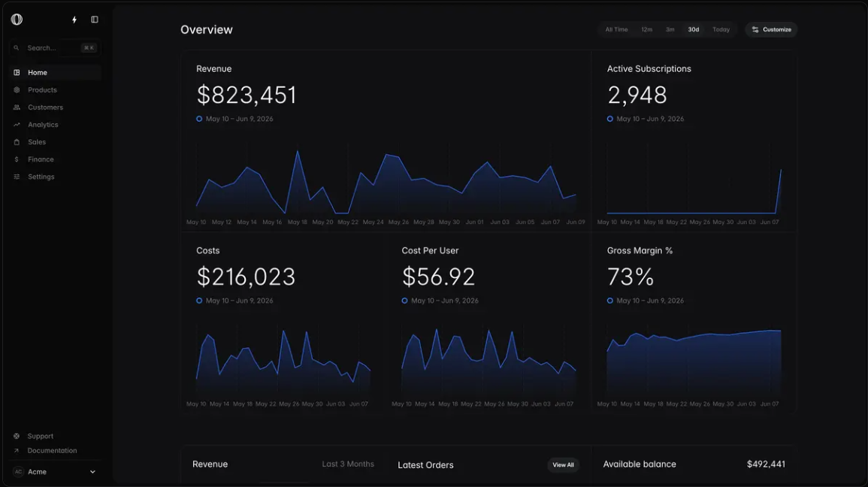Screen dimensions: 868x487
Task: Open the Home page
Action: click(55, 72)
